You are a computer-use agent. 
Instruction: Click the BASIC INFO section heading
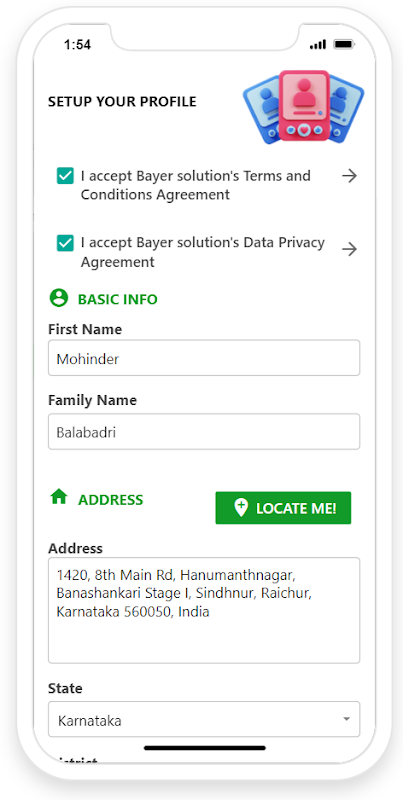tap(117, 299)
